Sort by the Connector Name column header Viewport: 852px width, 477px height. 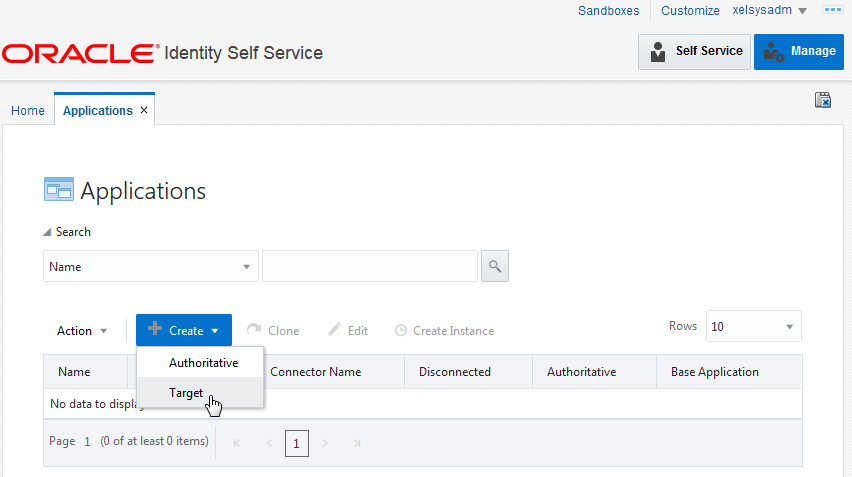(x=315, y=372)
